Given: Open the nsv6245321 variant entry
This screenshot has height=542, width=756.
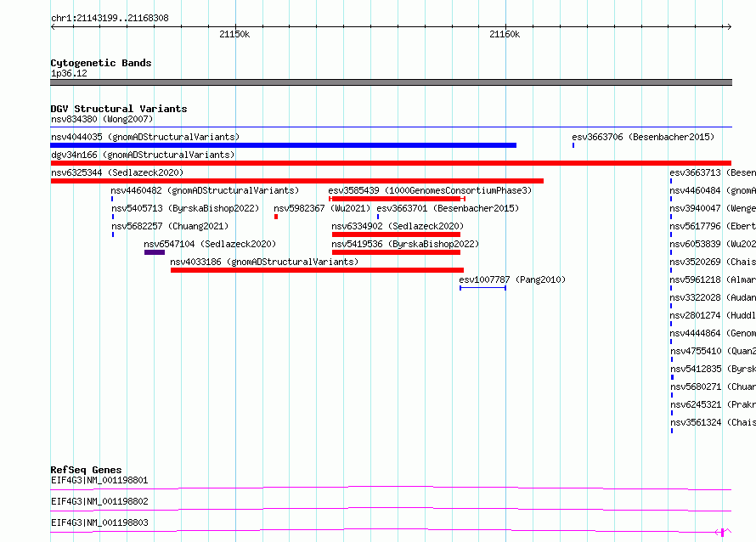Looking at the screenshot, I should click(x=713, y=404).
